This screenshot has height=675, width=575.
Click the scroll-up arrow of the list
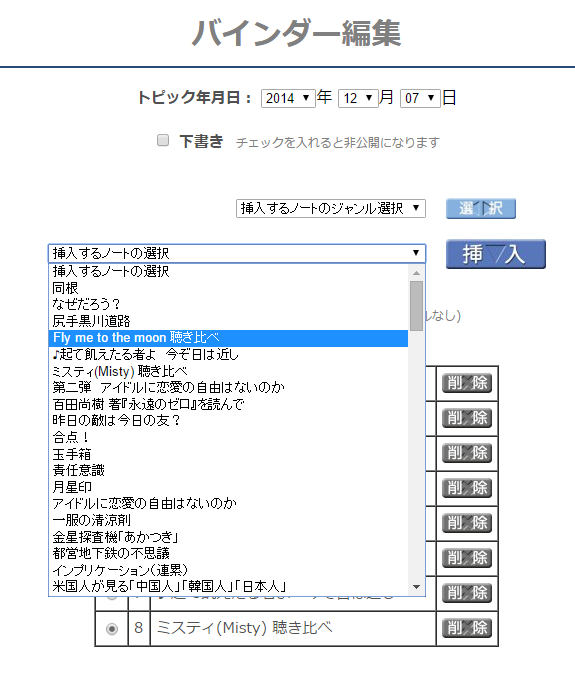point(416,273)
